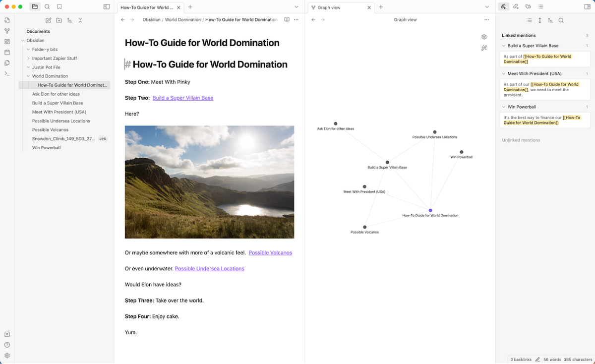Image resolution: width=595 pixels, height=364 pixels.
Task: Open graph view from the left ribbon
Action: coord(7,31)
